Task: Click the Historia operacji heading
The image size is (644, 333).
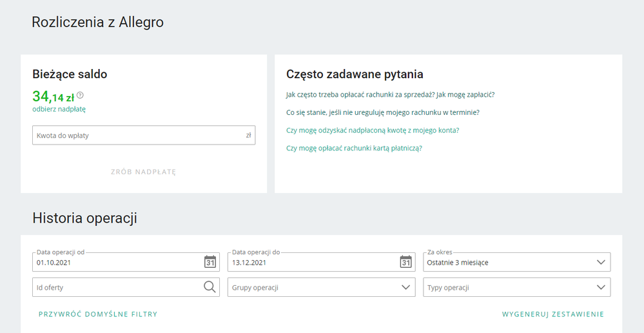Action: click(x=84, y=218)
